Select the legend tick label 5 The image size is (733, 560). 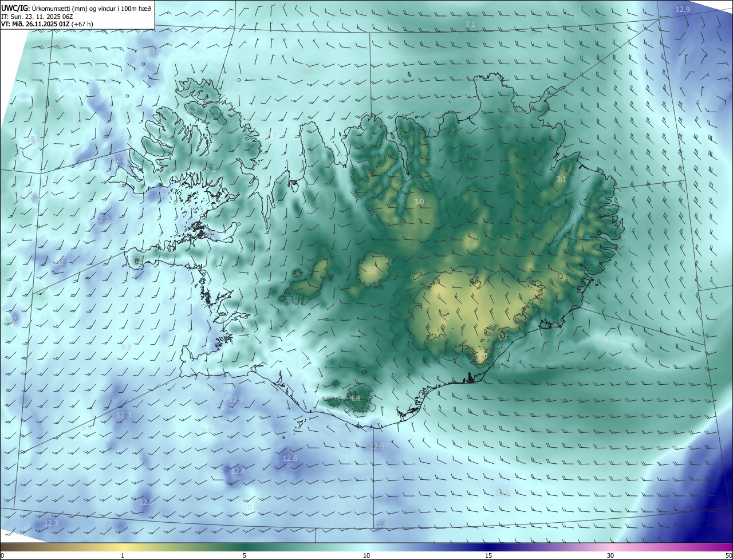(x=245, y=555)
